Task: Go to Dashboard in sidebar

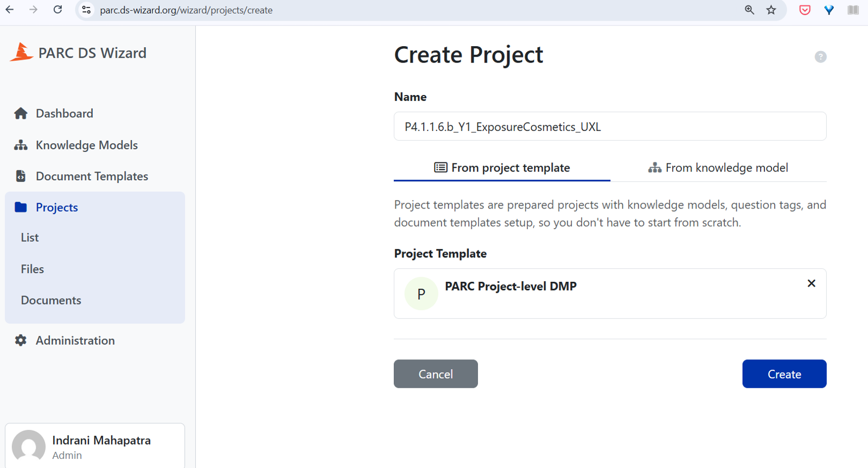Action: tap(64, 113)
